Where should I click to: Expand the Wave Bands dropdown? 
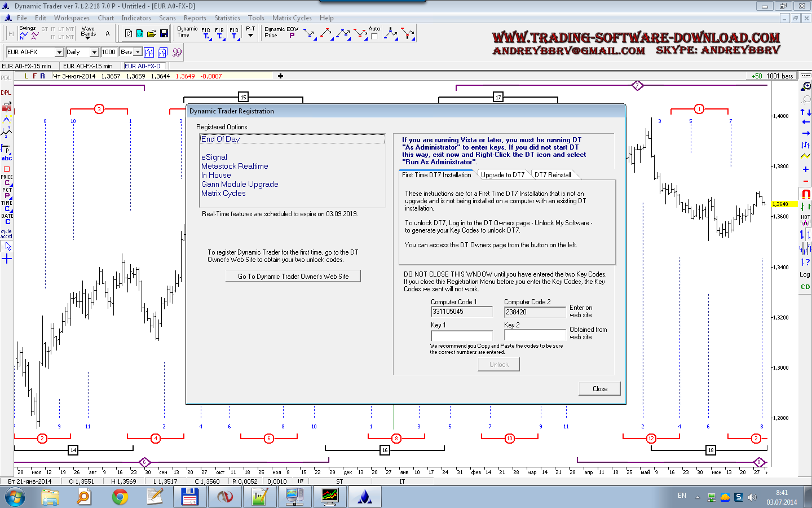[x=88, y=36]
